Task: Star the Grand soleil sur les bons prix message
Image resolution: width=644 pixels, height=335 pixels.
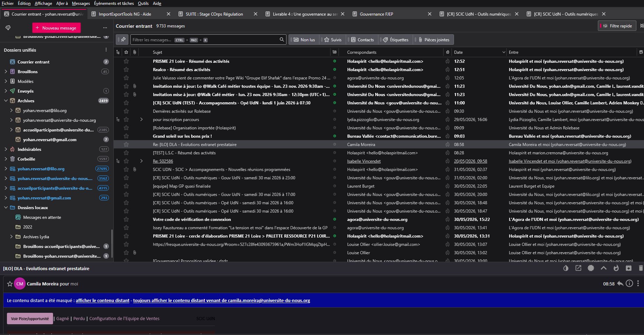Action: 126,136
